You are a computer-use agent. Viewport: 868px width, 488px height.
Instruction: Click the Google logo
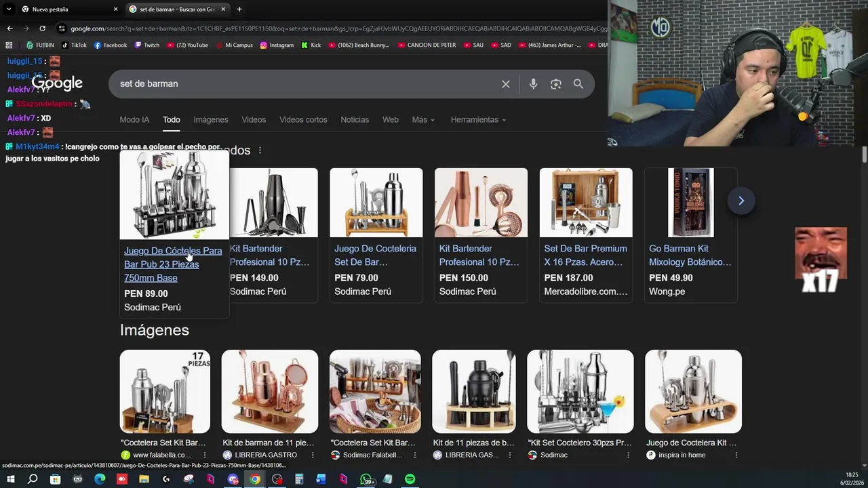[x=57, y=83]
